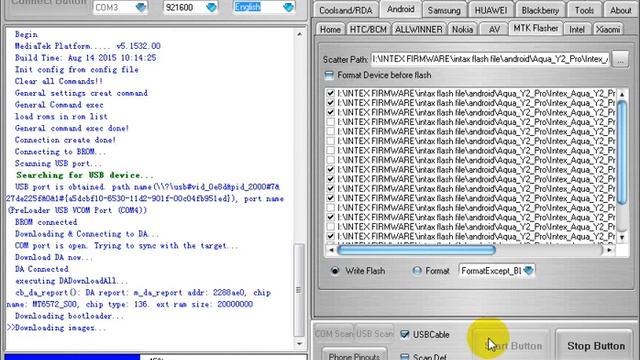This screenshot has height=360, width=640.
Task: Open the COM3 port dropdown
Action: coord(141,7)
